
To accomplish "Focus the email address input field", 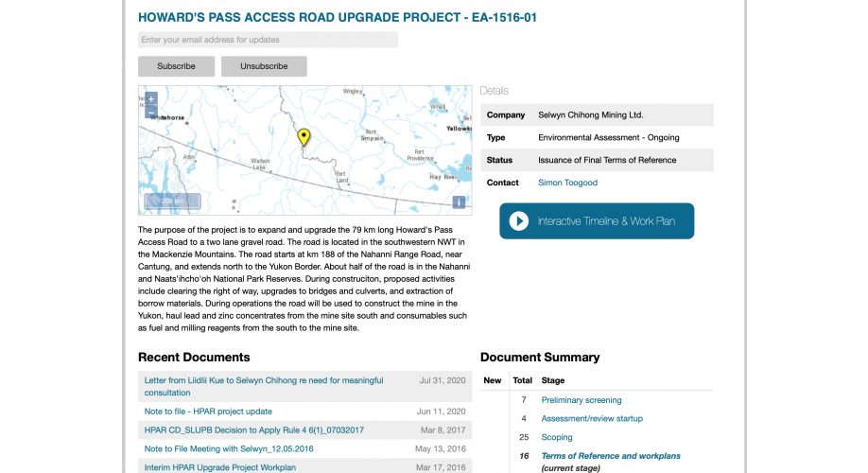I will coord(268,40).
